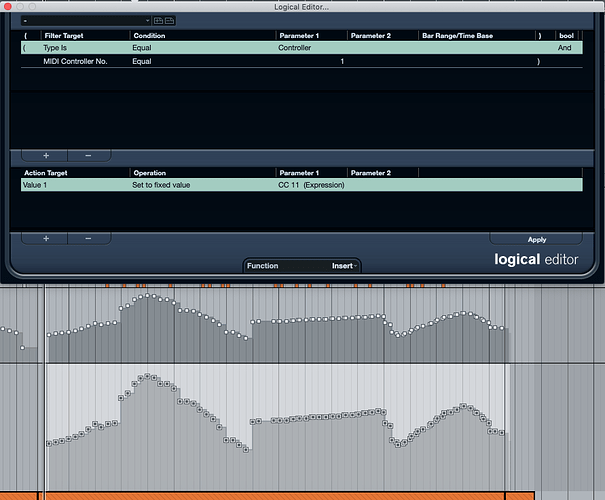
Task: Open the Equal condition in the Type Is row
Action: coord(142,48)
